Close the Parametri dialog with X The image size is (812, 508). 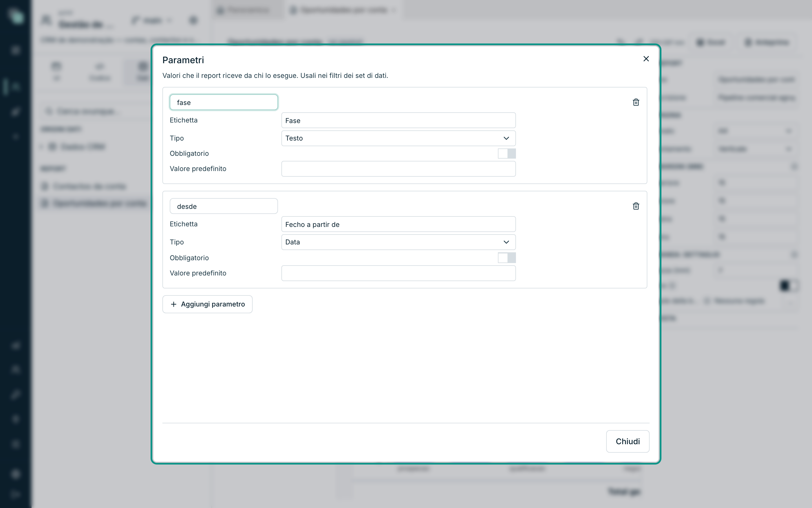646,59
